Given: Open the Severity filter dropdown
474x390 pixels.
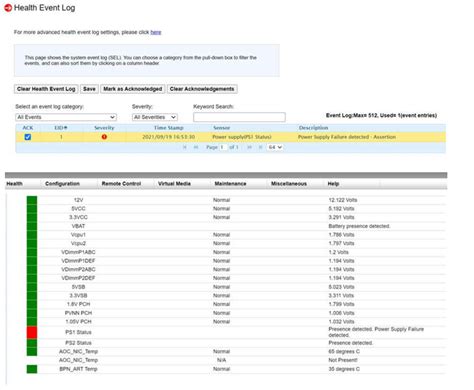Looking at the screenshot, I should tap(155, 117).
